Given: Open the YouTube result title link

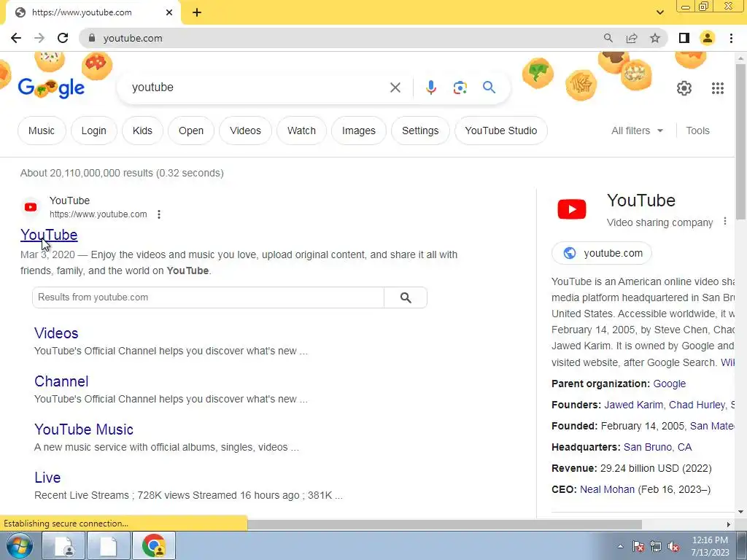Looking at the screenshot, I should (49, 235).
